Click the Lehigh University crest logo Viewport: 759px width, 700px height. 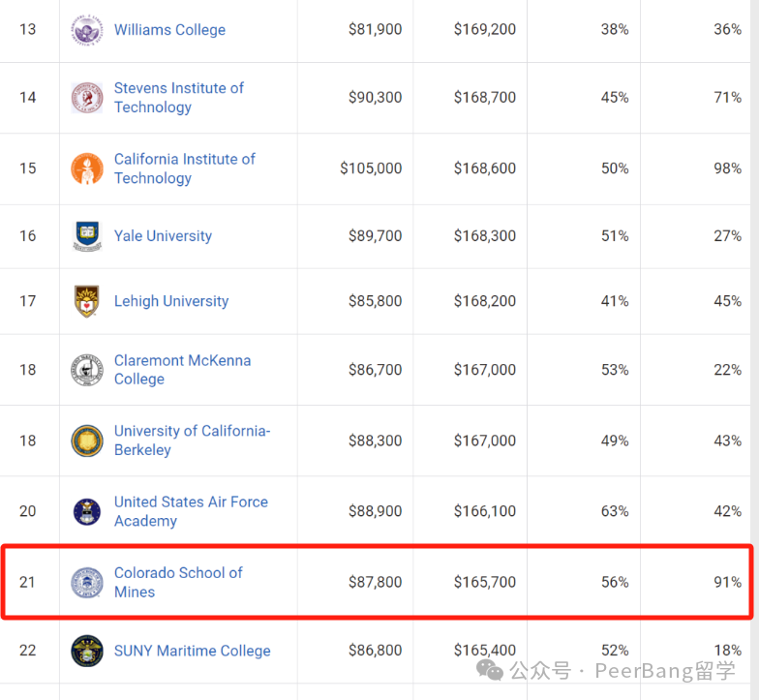coord(87,301)
